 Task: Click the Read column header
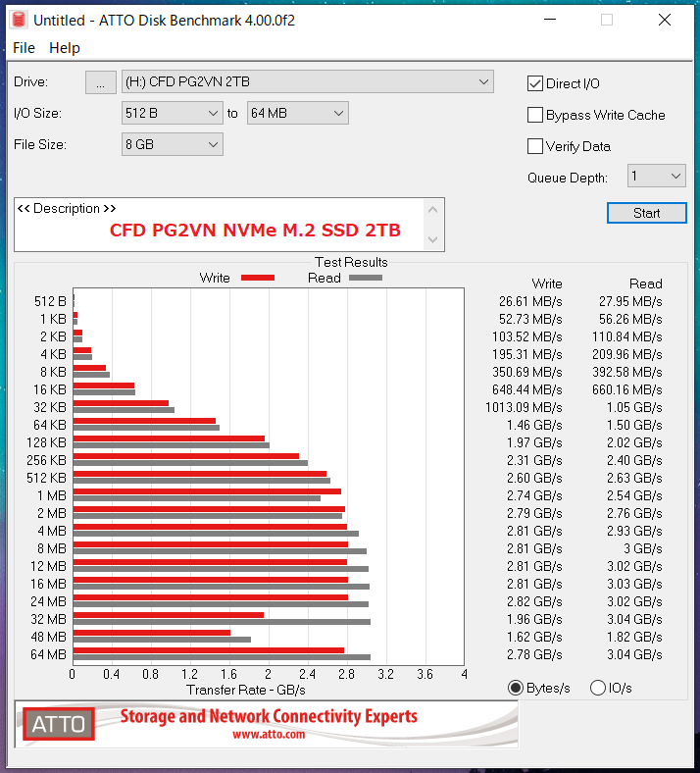pos(646,283)
